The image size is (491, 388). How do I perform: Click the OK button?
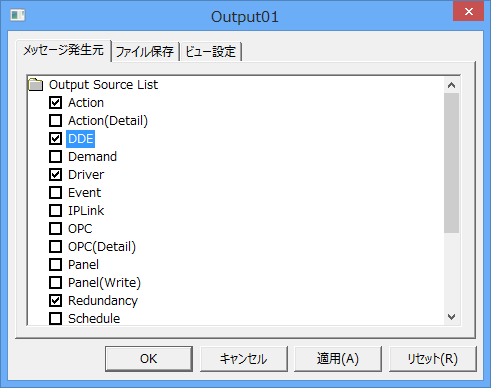click(149, 359)
